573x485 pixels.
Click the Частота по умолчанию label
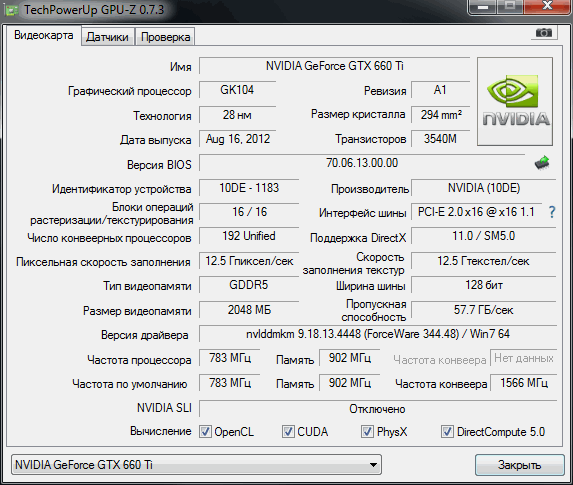click(x=130, y=384)
